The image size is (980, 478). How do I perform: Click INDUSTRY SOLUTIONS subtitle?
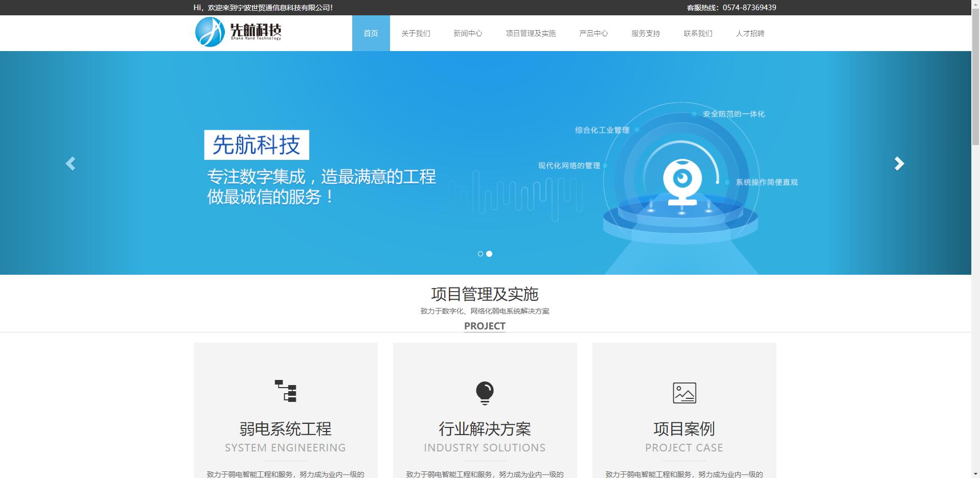click(485, 448)
